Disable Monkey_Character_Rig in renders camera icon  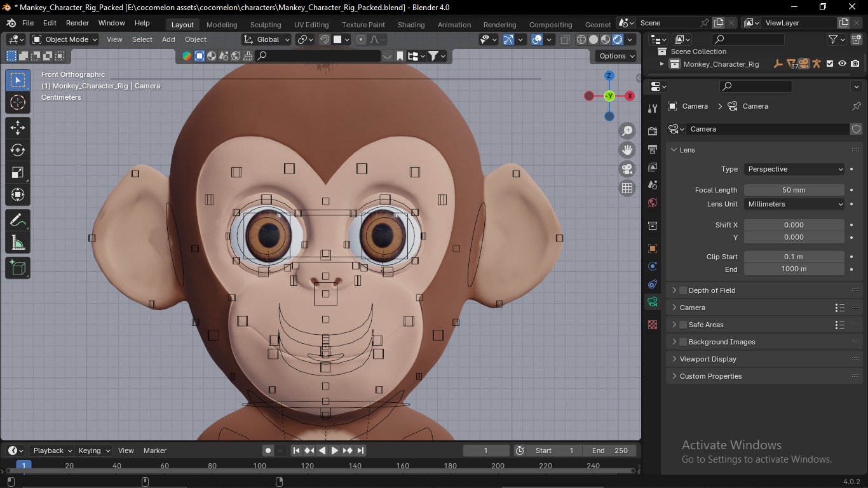tap(855, 64)
